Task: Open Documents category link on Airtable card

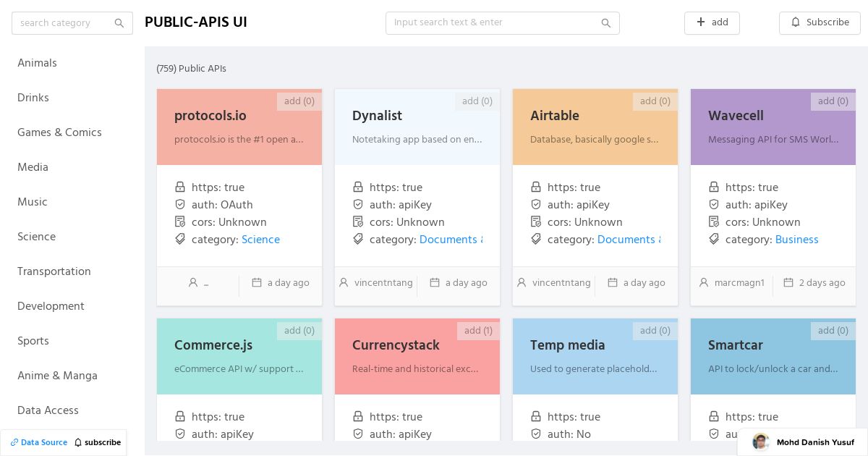Action: (x=629, y=240)
